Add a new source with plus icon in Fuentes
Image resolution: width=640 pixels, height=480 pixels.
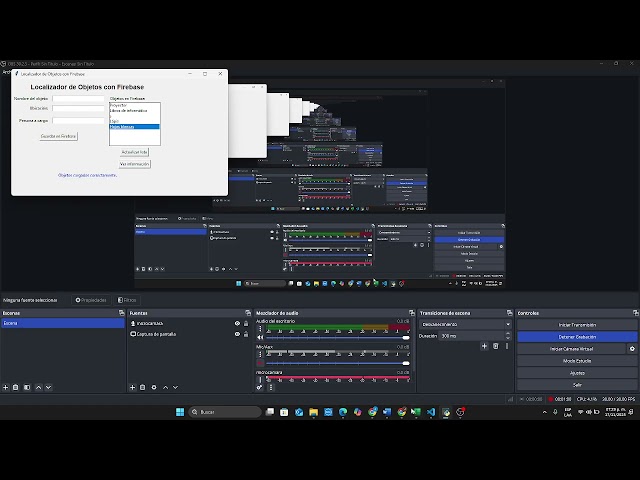[x=132, y=387]
